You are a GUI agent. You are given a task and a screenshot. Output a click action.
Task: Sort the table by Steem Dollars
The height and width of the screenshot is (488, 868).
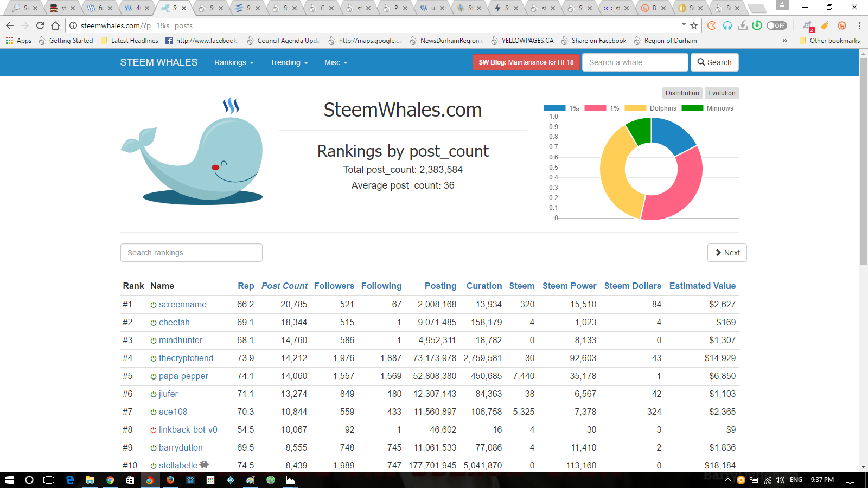[633, 286]
